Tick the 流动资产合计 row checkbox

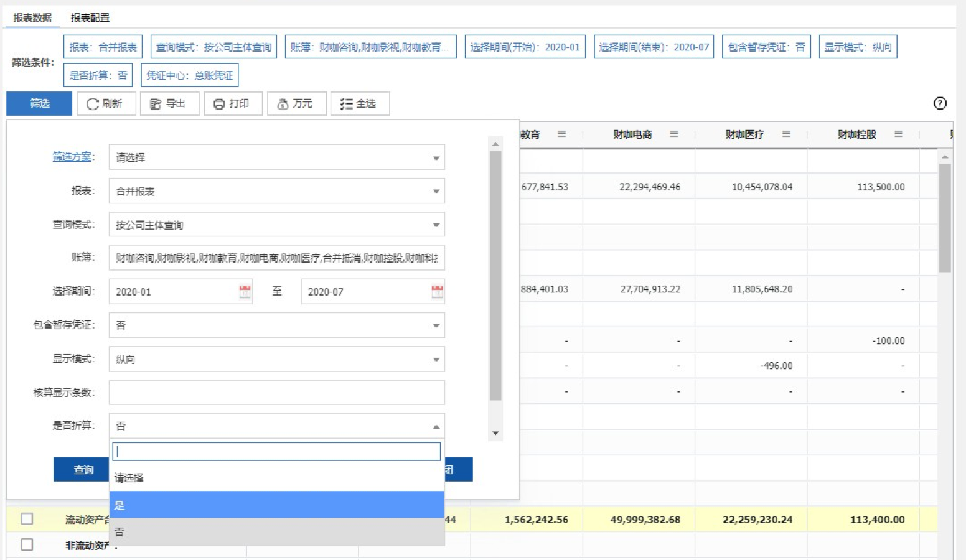(x=27, y=519)
